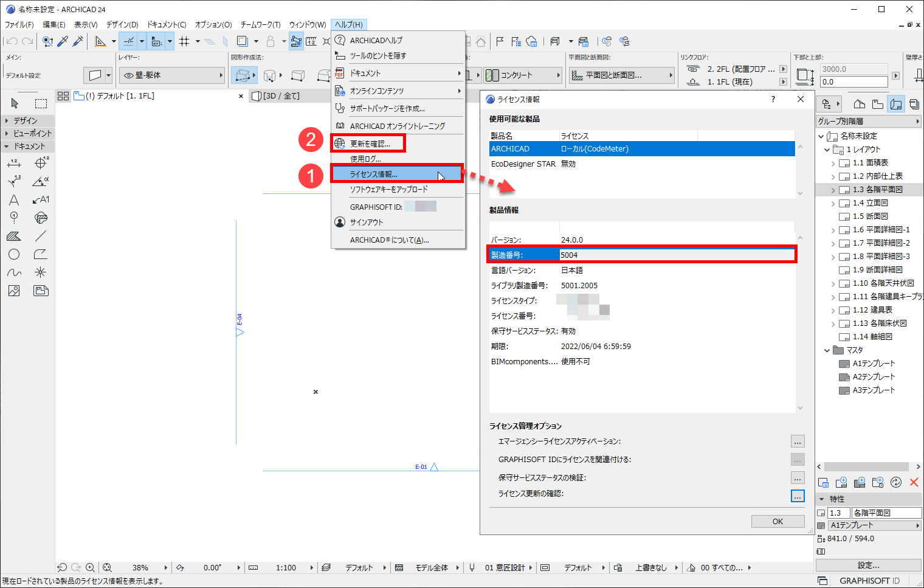Screen dimensions: 924x588
Task: Select the Label tool with A1 arrow
Action: [41, 199]
